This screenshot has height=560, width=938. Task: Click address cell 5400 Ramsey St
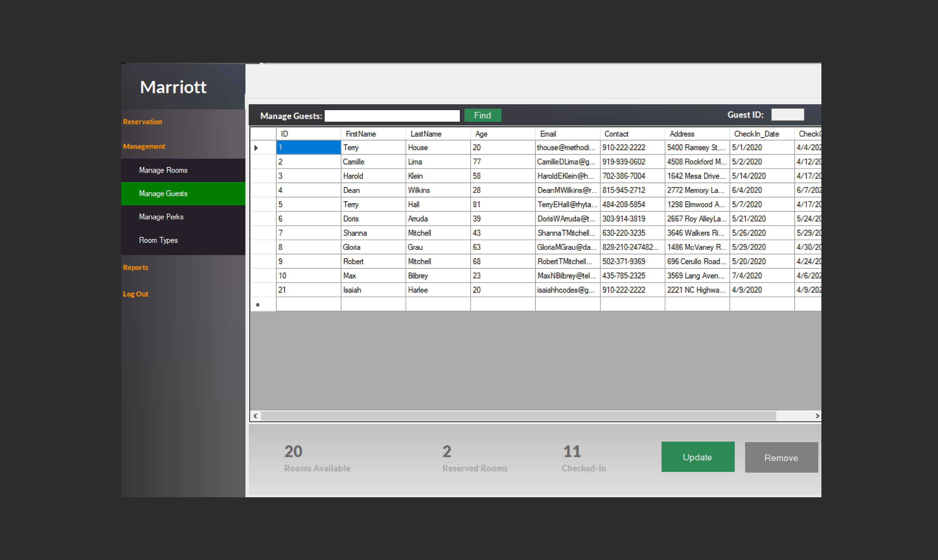click(697, 147)
